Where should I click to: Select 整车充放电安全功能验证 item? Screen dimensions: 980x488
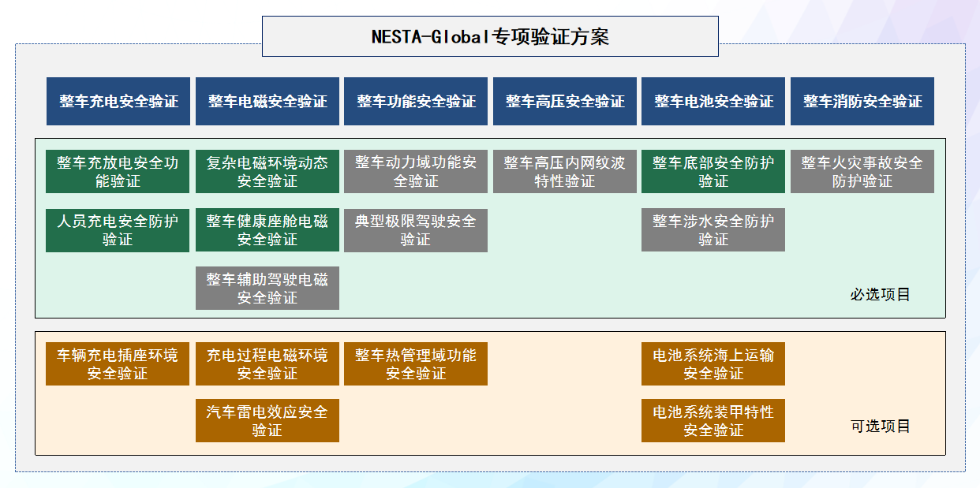coord(117,171)
